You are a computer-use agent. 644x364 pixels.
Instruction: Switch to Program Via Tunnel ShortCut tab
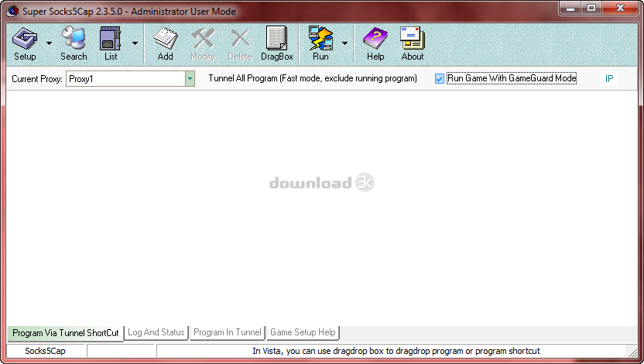pyautogui.click(x=65, y=333)
